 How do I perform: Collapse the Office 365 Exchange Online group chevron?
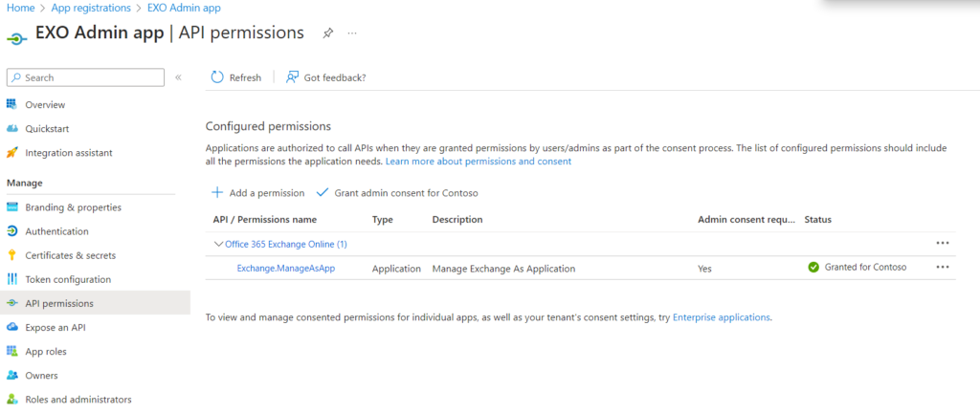click(x=218, y=245)
